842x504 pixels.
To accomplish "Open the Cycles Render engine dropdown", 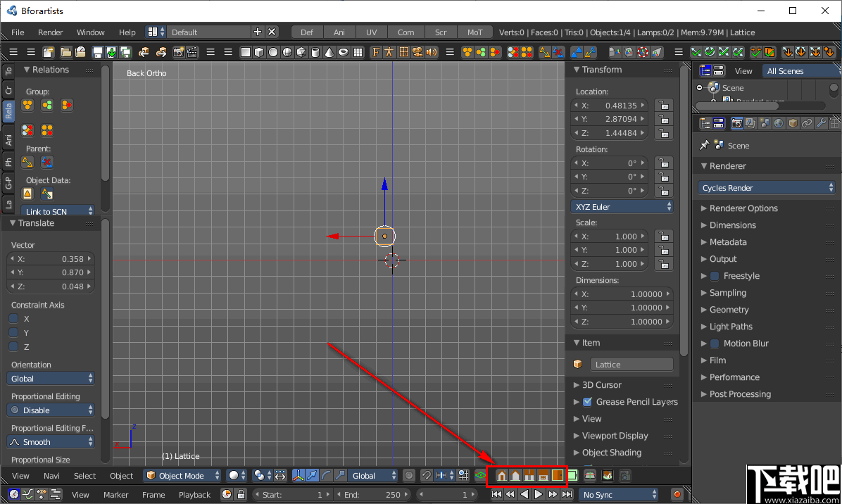I will click(x=766, y=187).
